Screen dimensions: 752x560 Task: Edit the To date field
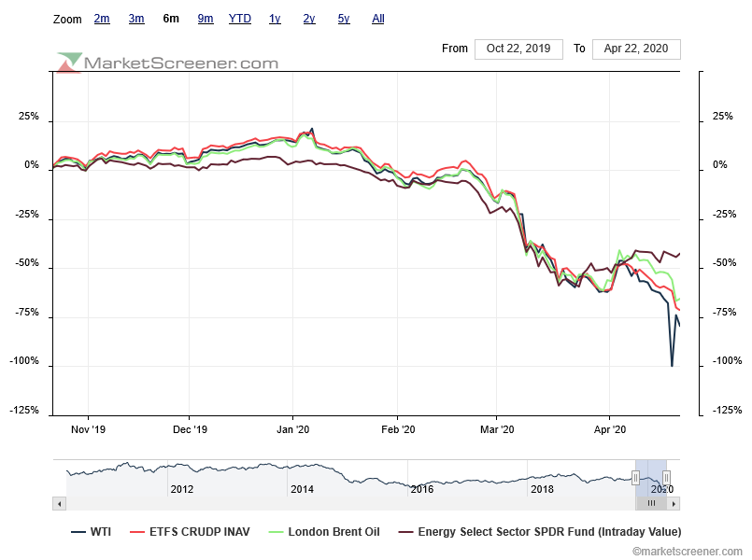click(636, 49)
